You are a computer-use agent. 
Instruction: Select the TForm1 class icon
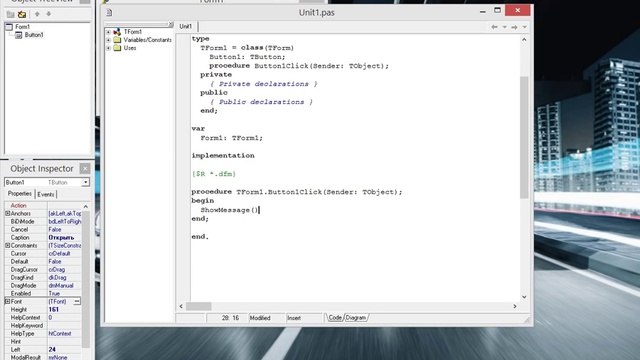tap(117, 32)
